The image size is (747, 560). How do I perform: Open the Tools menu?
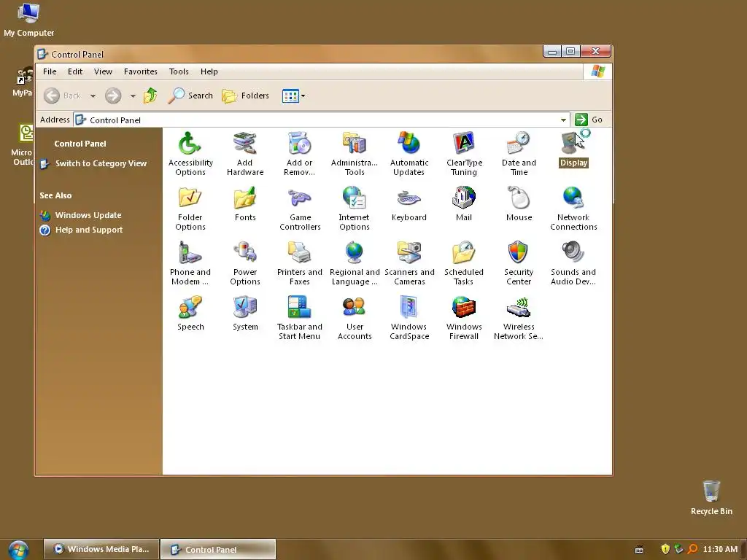tap(179, 71)
